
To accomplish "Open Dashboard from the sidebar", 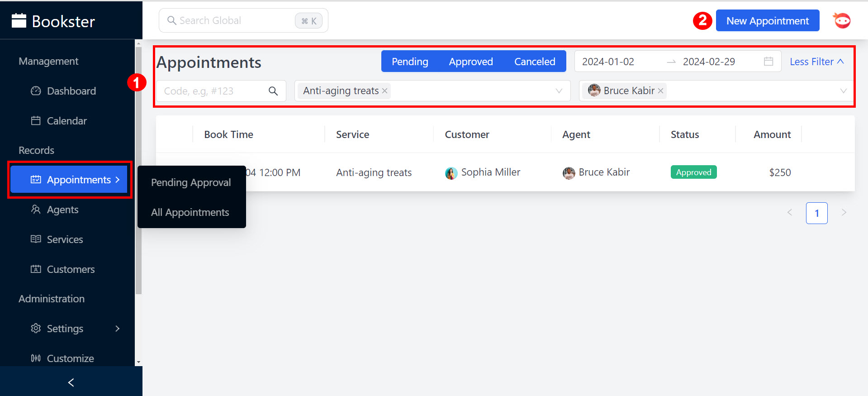I will tap(71, 91).
